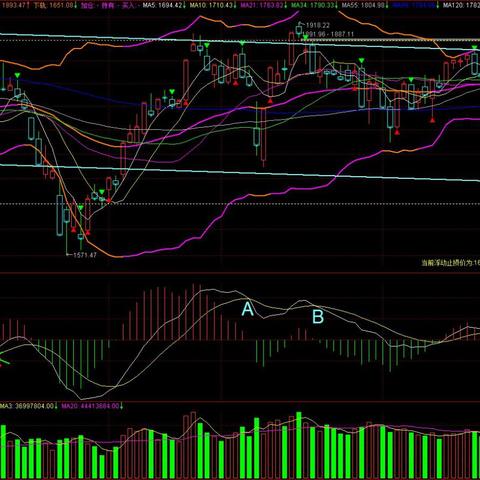Screen dimensions: 480x480
Task: Click the MA120 indicator label
Action: coord(462,5)
